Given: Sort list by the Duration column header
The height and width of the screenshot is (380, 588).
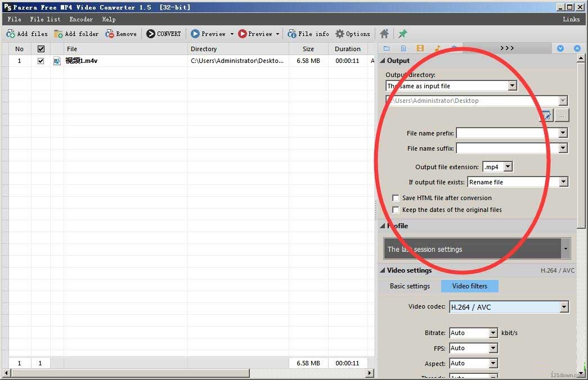Looking at the screenshot, I should 348,49.
